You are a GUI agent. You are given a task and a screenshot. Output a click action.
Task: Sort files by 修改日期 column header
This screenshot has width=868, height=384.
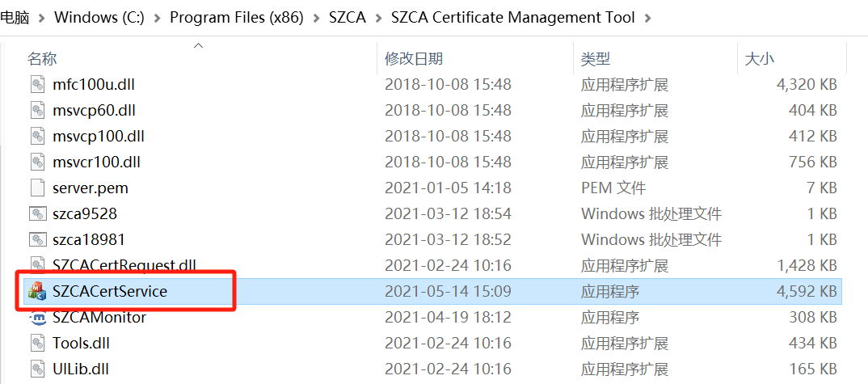[413, 59]
